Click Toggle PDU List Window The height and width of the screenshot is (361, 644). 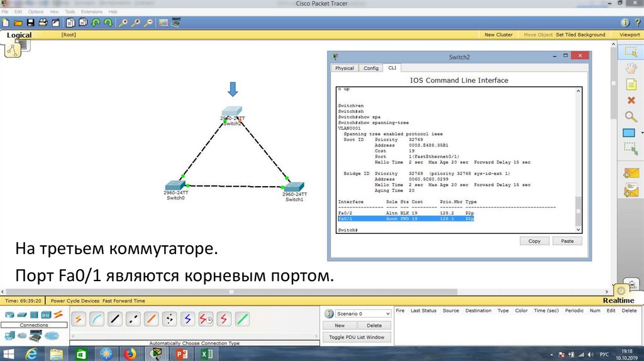pos(357,337)
